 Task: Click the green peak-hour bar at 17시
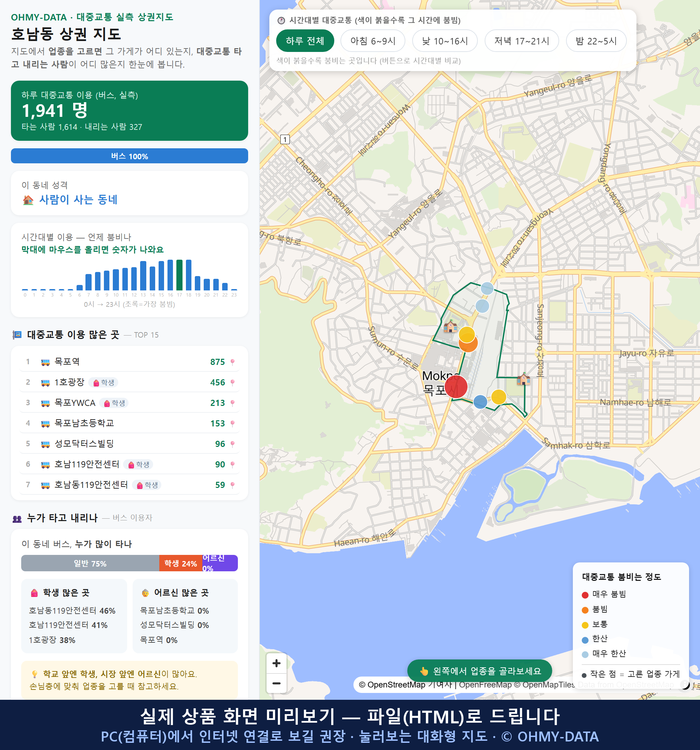[180, 275]
